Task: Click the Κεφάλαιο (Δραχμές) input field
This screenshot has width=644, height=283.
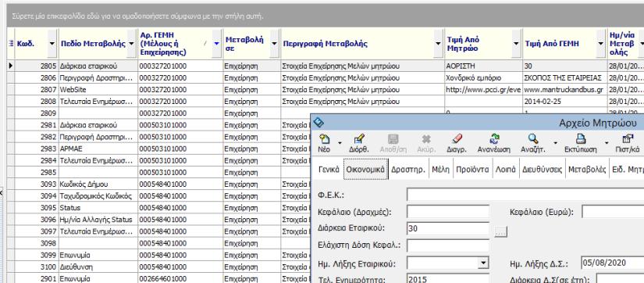Action: coord(448,212)
